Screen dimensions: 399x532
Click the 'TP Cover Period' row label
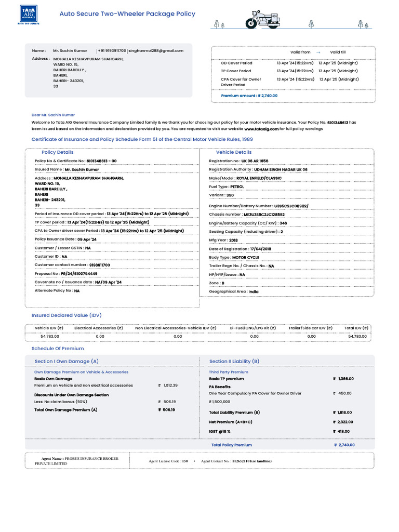point(236,71)
